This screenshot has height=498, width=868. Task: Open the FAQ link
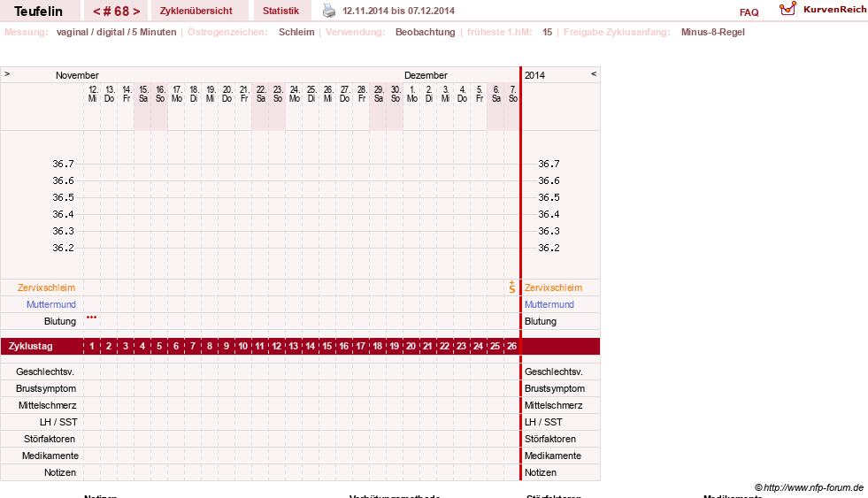[x=749, y=12]
